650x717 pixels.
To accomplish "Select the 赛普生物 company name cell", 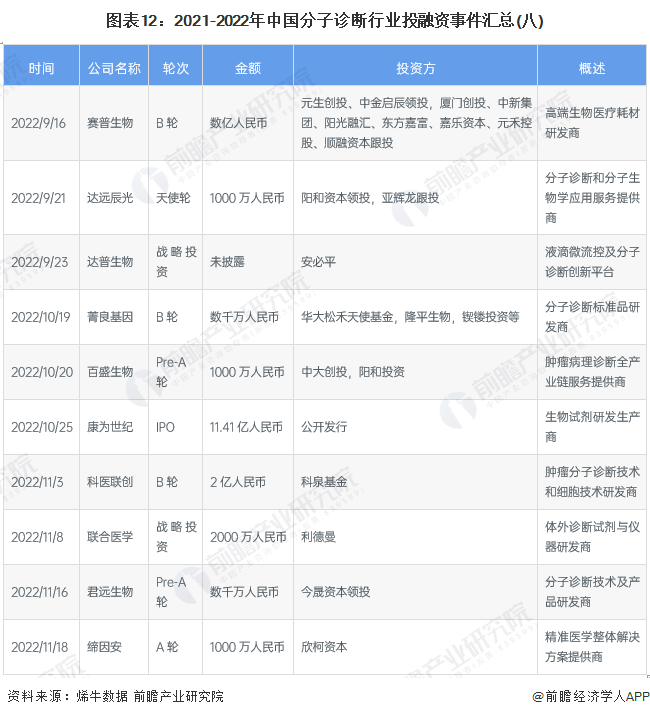I will pyautogui.click(x=110, y=123).
